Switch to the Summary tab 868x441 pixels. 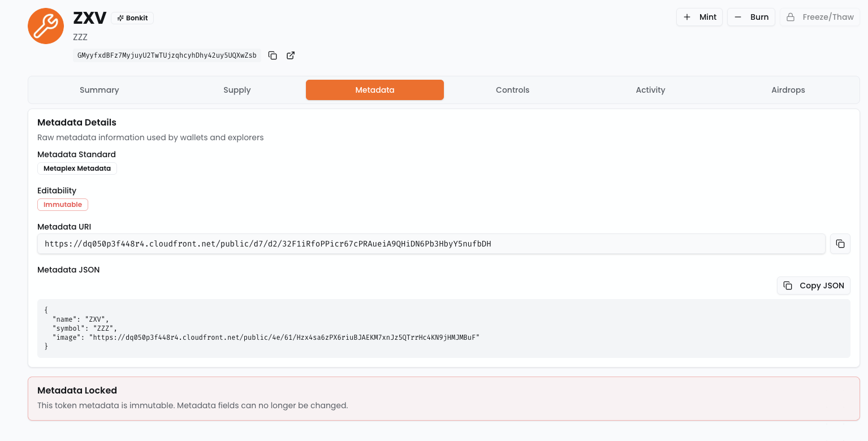99,90
